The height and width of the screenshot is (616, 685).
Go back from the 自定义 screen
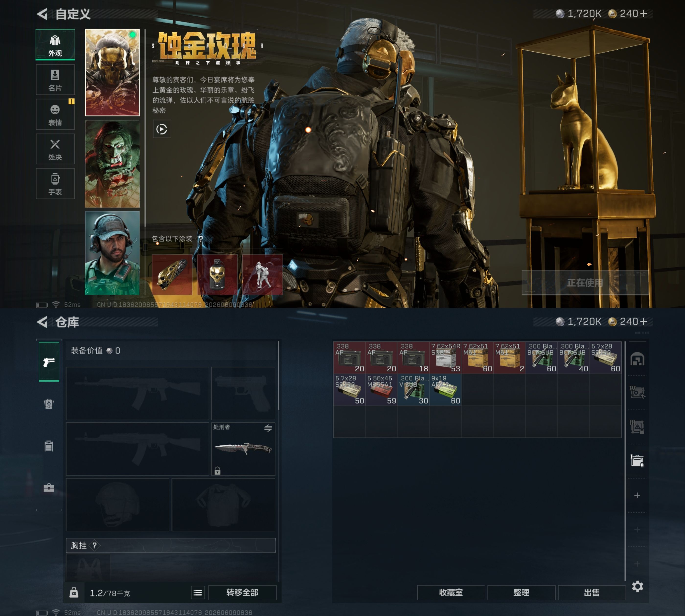[42, 14]
